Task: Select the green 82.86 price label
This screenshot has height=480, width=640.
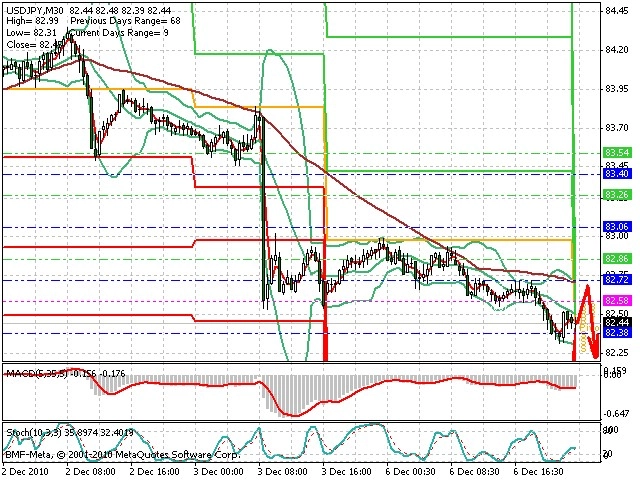Action: click(617, 258)
